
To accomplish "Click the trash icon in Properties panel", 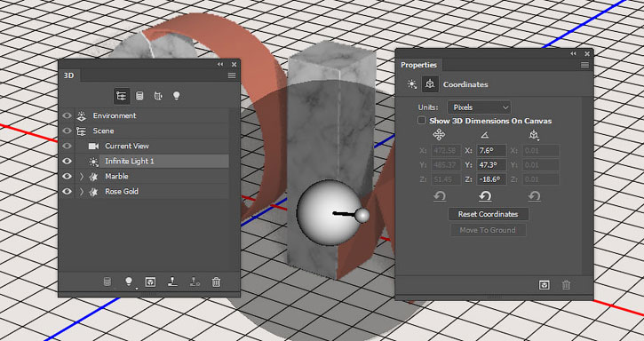I will (566, 285).
